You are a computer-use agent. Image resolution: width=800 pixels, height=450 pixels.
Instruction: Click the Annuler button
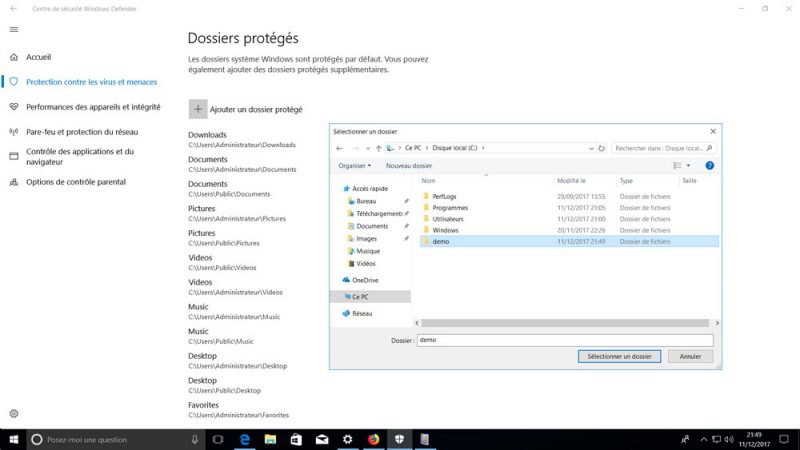click(x=690, y=357)
